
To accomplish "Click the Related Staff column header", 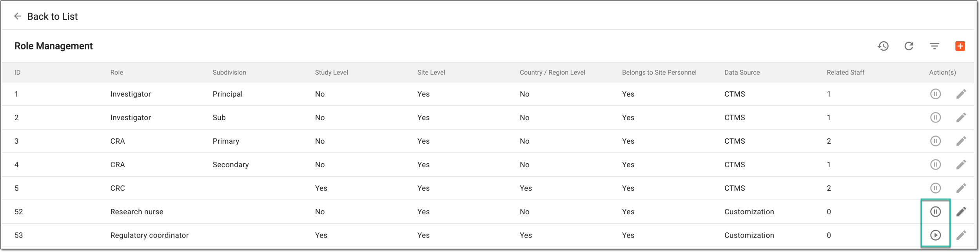I will coord(845,73).
